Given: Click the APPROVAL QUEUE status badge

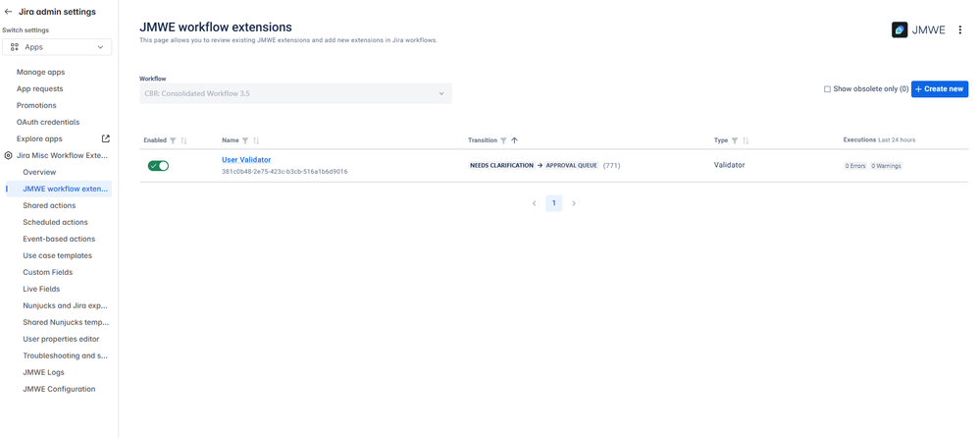Looking at the screenshot, I should (x=572, y=166).
